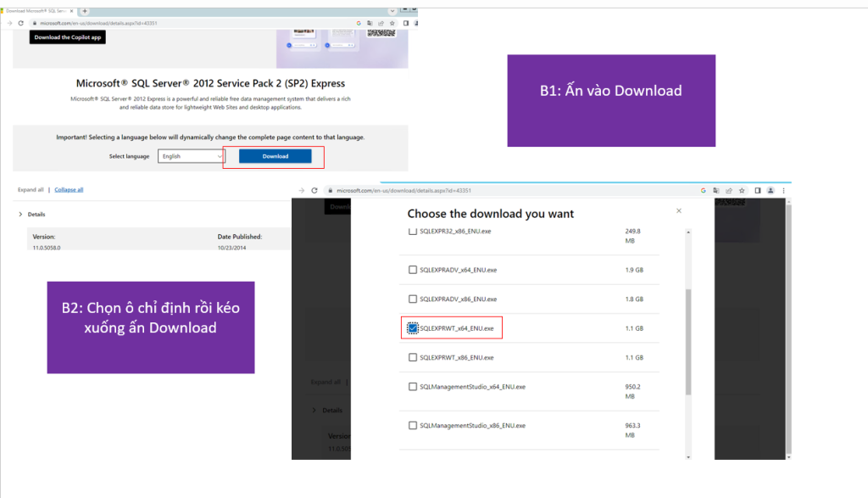Close the Choose the download dialog

point(679,210)
